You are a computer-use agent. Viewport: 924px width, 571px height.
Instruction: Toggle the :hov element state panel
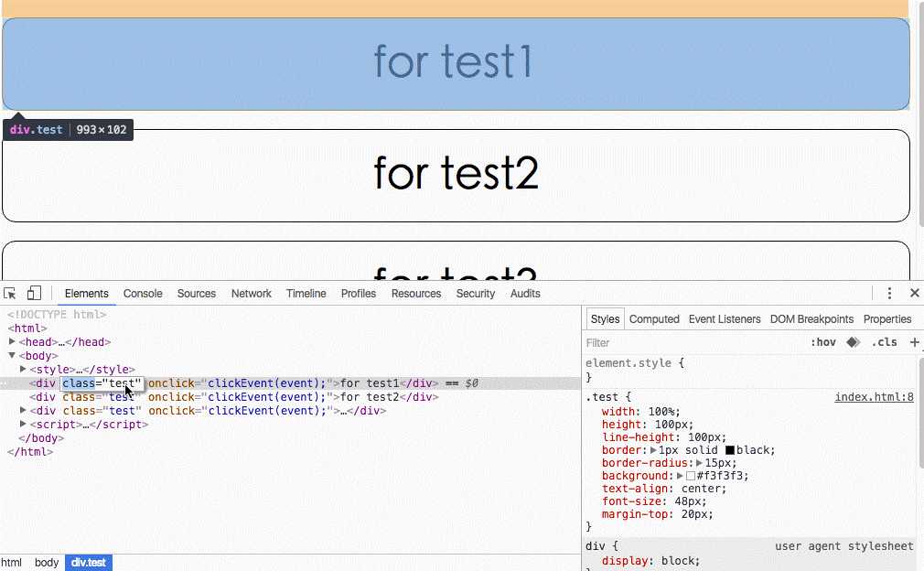(822, 341)
